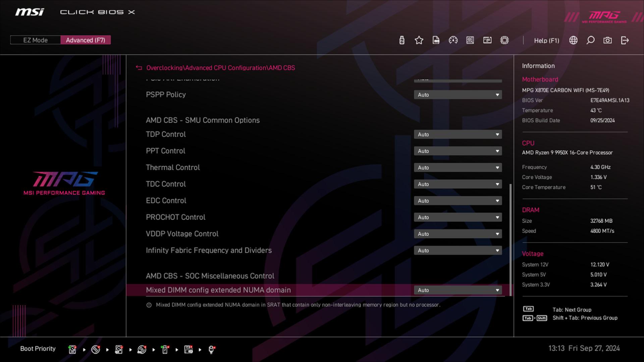Open the Favorites star icon
This screenshot has height=362, width=644.
point(419,40)
